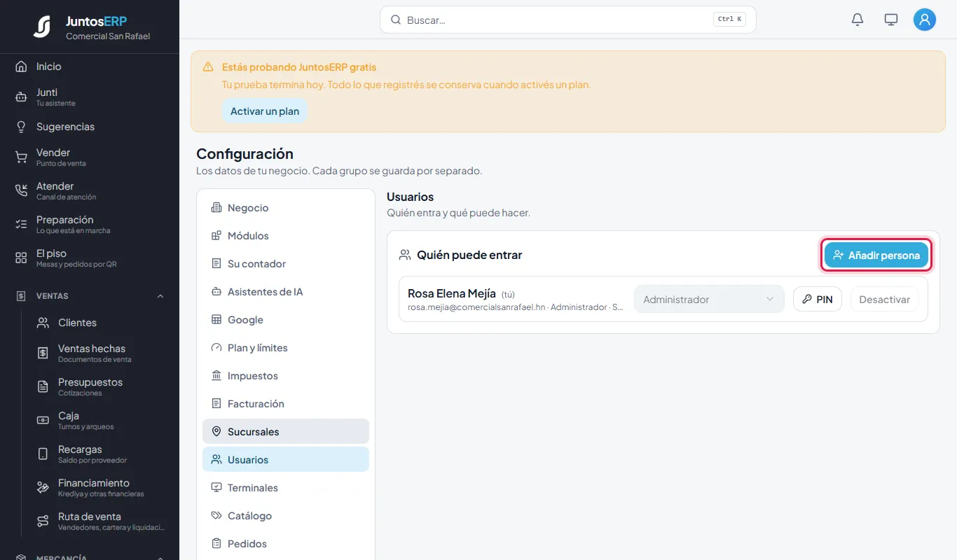Image resolution: width=957 pixels, height=560 pixels.
Task: Open Facturación settings section
Action: (x=286, y=404)
